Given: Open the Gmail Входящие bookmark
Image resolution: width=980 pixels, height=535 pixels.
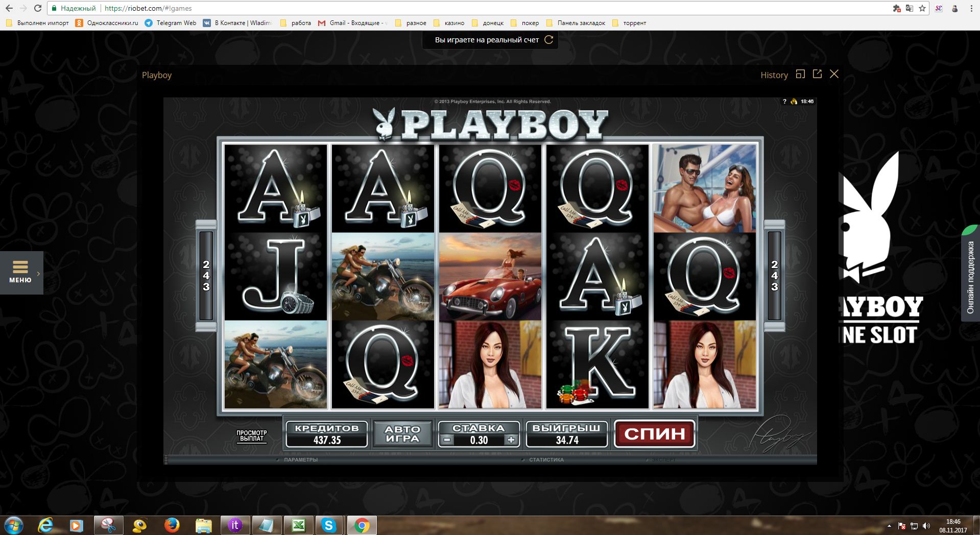Looking at the screenshot, I should pyautogui.click(x=352, y=23).
